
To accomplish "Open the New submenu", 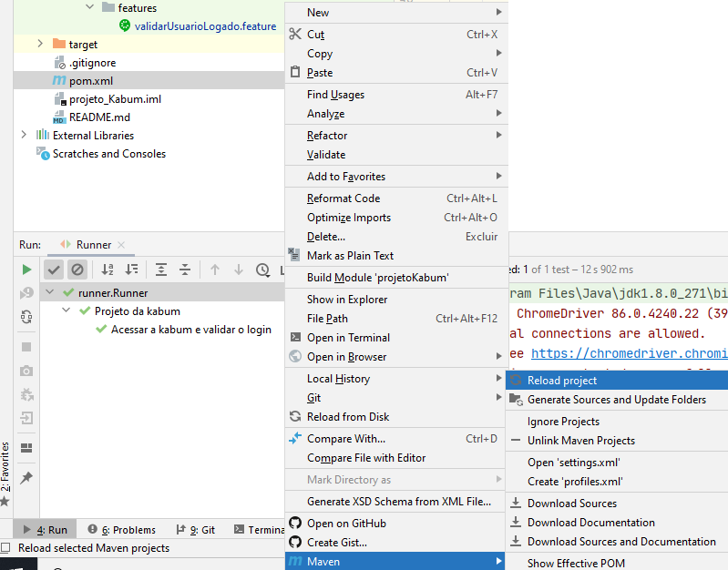I will (396, 13).
